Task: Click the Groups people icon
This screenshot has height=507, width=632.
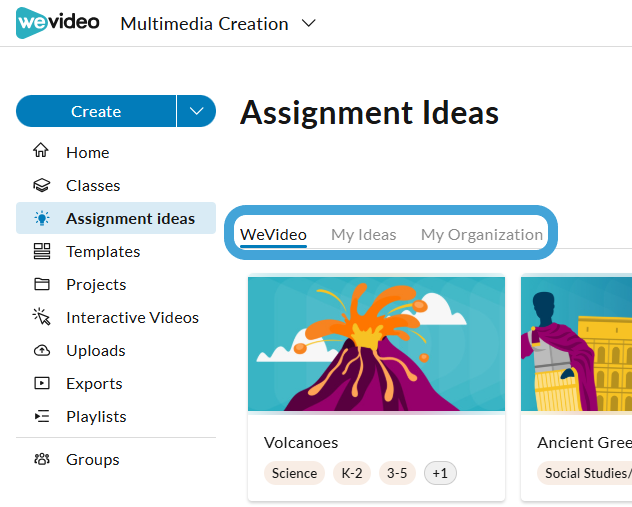Action: tap(42, 459)
